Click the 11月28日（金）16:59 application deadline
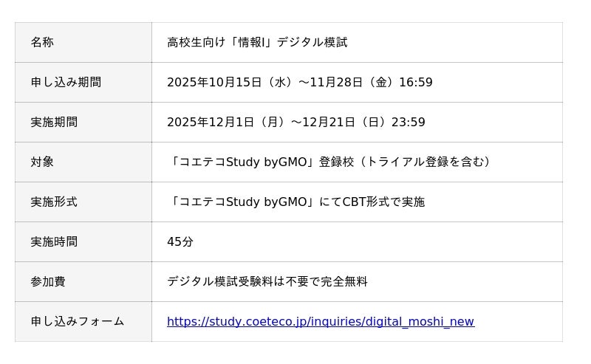Screen dimensions: 591x364 pyautogui.click(x=371, y=83)
